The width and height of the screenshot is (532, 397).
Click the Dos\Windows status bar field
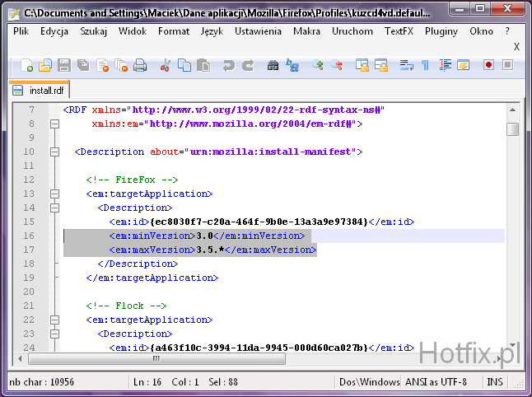[x=369, y=381]
